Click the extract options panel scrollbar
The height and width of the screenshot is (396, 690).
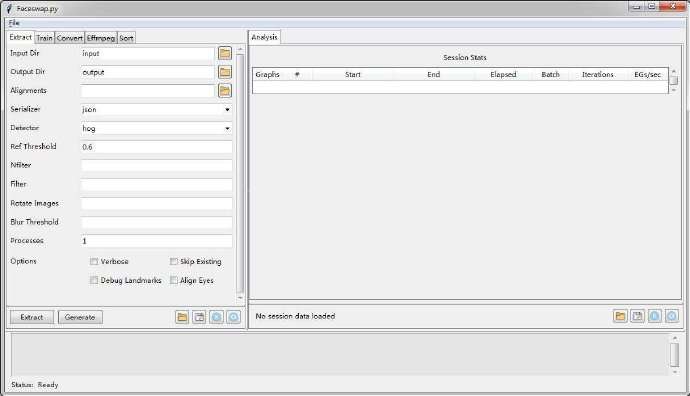tap(240, 173)
